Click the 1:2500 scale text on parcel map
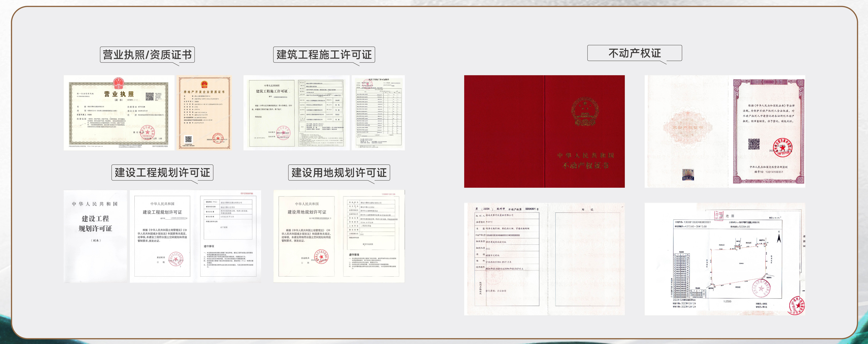Screen dimensions: 868x344 pos(727,302)
